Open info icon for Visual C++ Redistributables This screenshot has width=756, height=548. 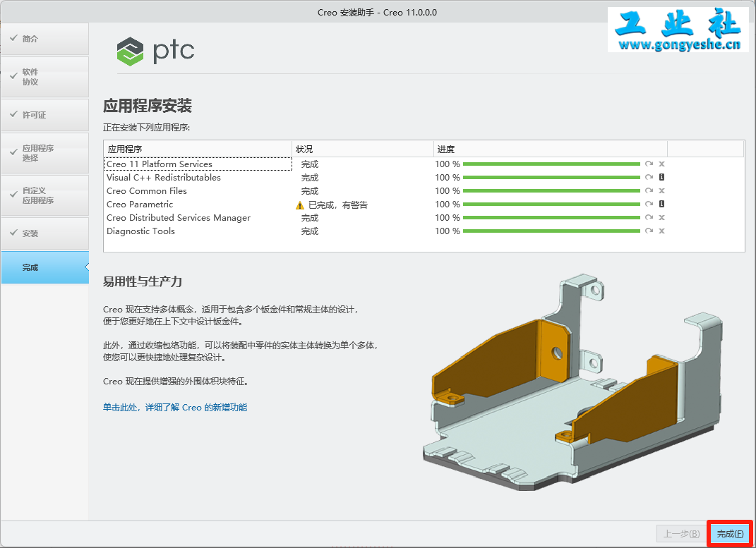coord(662,177)
